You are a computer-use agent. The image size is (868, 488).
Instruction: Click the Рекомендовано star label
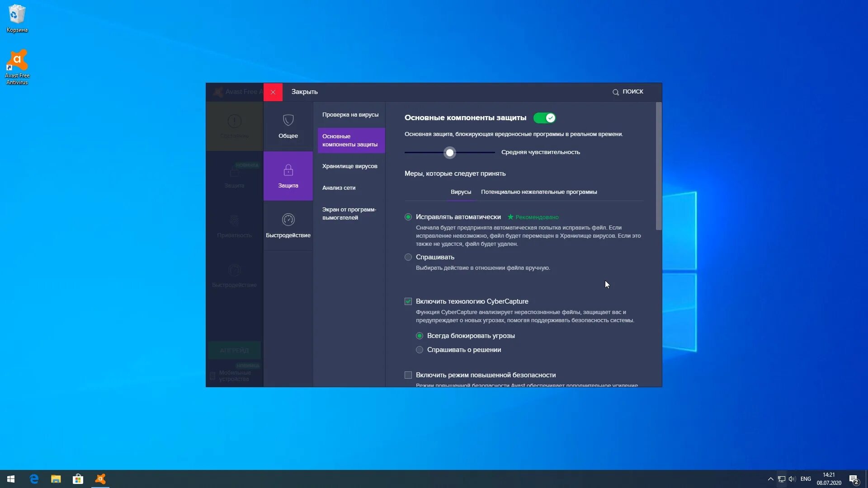click(533, 217)
